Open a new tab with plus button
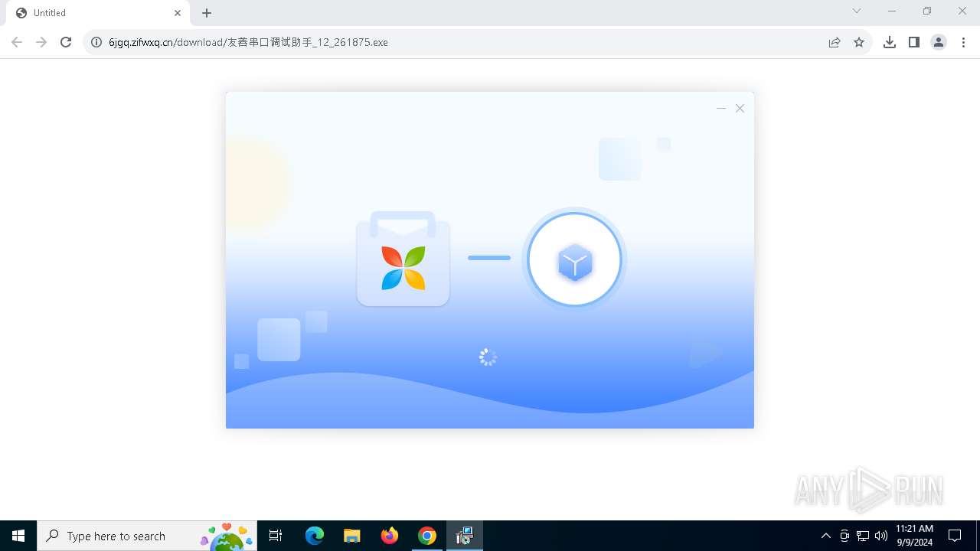 tap(207, 13)
